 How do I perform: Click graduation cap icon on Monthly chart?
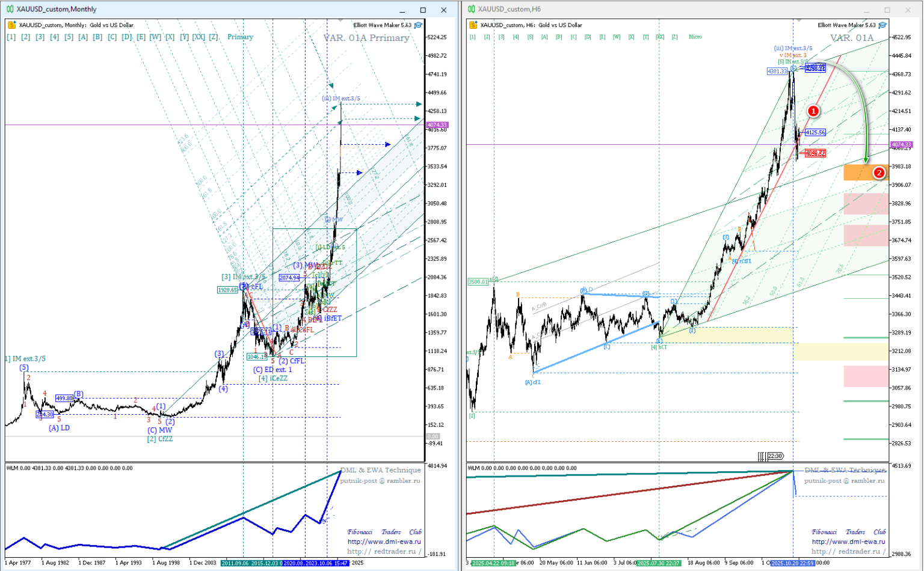418,25
